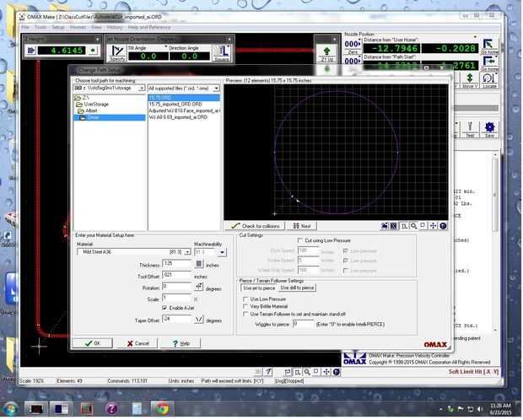
Task: Click the thickness caliper icon
Action: point(198,264)
